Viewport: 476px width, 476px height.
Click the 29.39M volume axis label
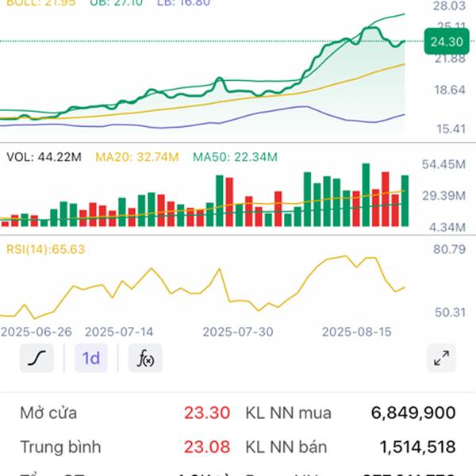(x=443, y=196)
